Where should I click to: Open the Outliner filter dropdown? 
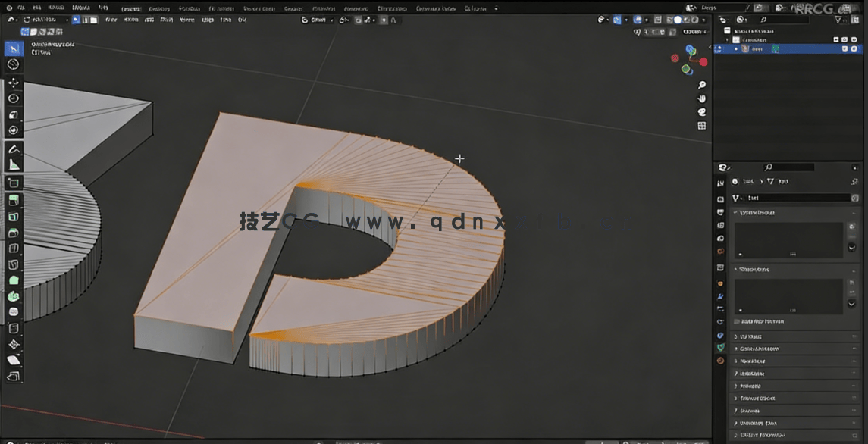point(838,20)
